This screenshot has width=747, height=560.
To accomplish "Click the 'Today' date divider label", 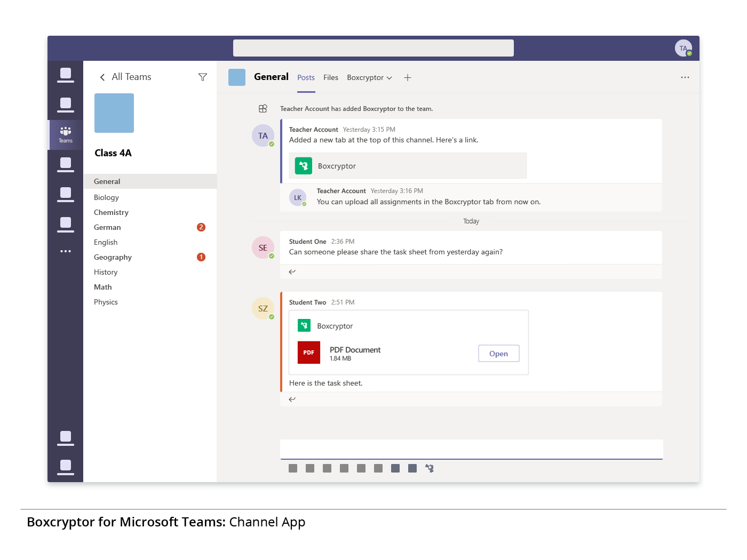I will 471,221.
